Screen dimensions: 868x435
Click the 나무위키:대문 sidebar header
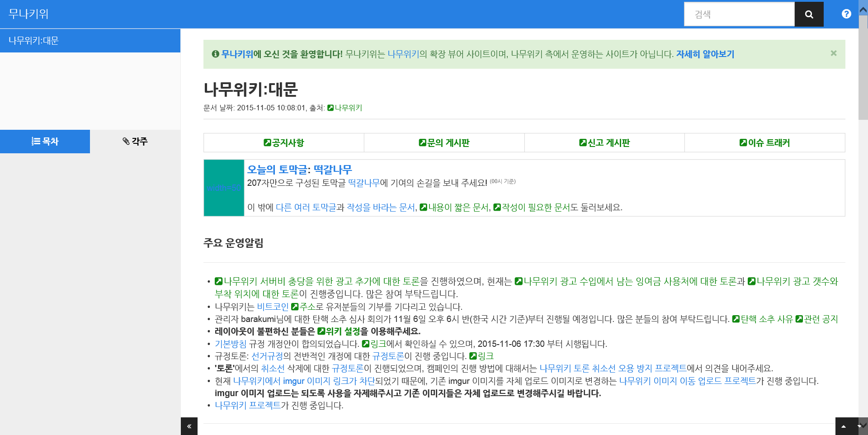(x=90, y=41)
